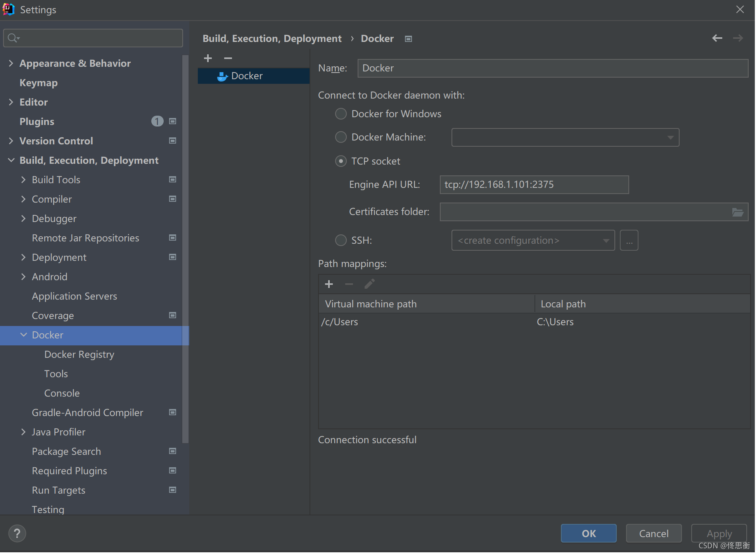Expand the Editor section
The width and height of the screenshot is (756, 553).
pyautogui.click(x=11, y=102)
